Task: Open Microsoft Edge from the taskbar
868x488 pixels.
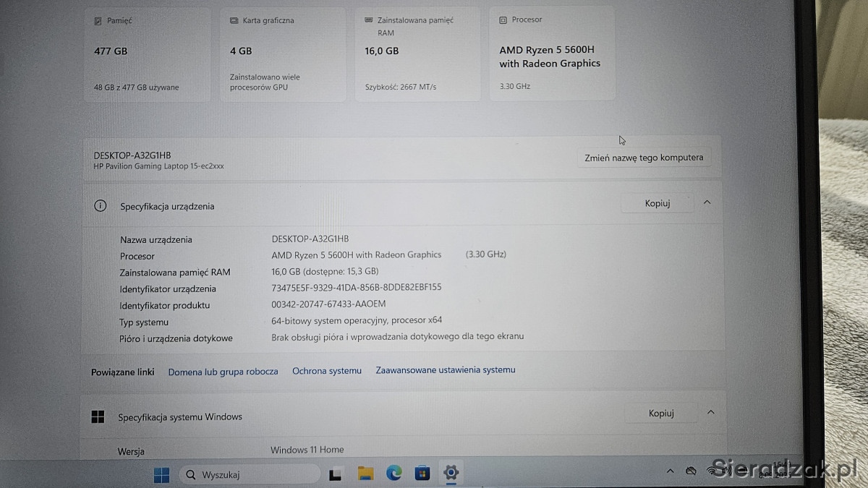Action: tap(393, 474)
